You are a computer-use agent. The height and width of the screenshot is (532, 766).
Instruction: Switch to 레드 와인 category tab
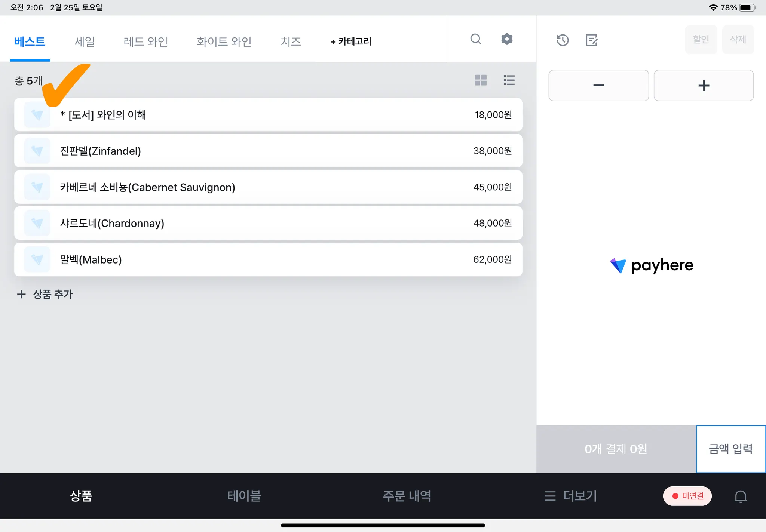click(x=145, y=41)
